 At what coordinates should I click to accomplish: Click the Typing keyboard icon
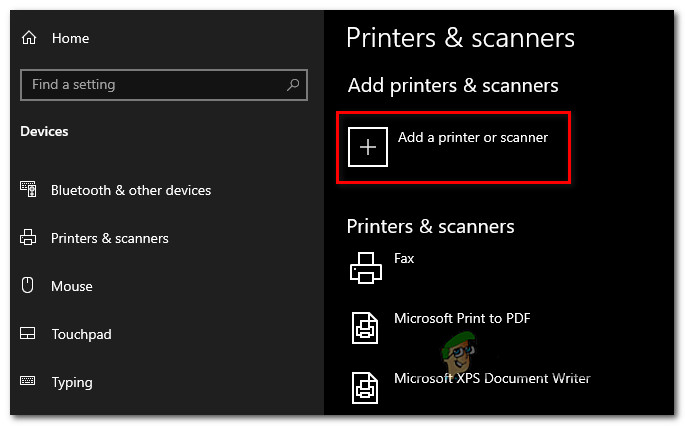[x=29, y=382]
